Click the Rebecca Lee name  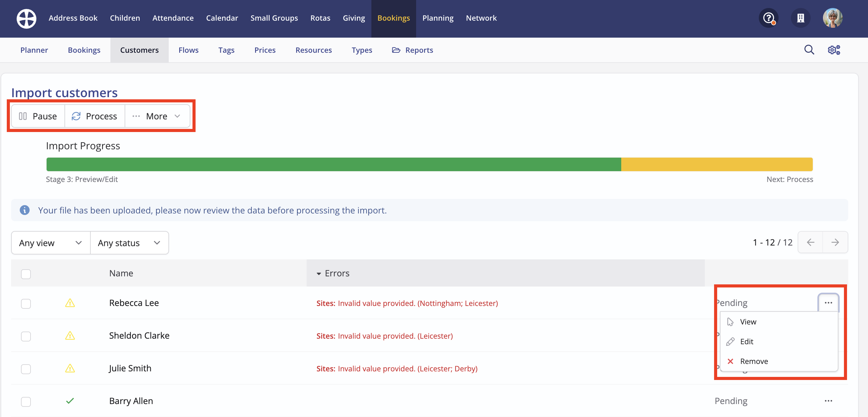[x=134, y=303]
